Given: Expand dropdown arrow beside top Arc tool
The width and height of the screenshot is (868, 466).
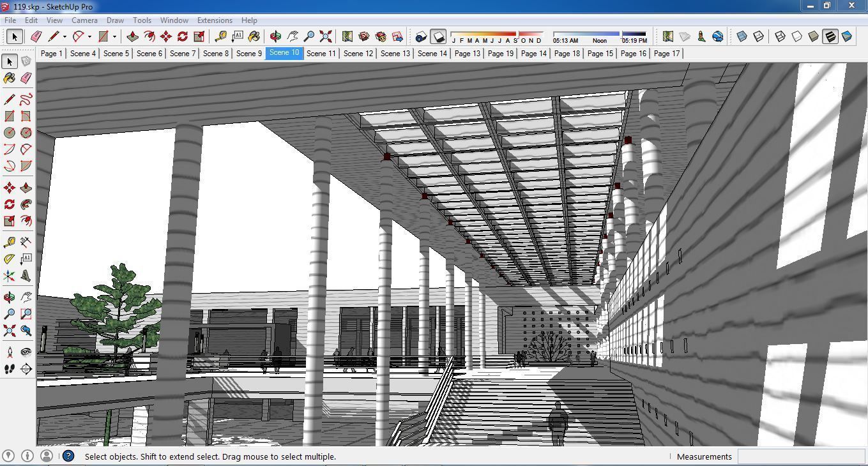Looking at the screenshot, I should [x=89, y=36].
